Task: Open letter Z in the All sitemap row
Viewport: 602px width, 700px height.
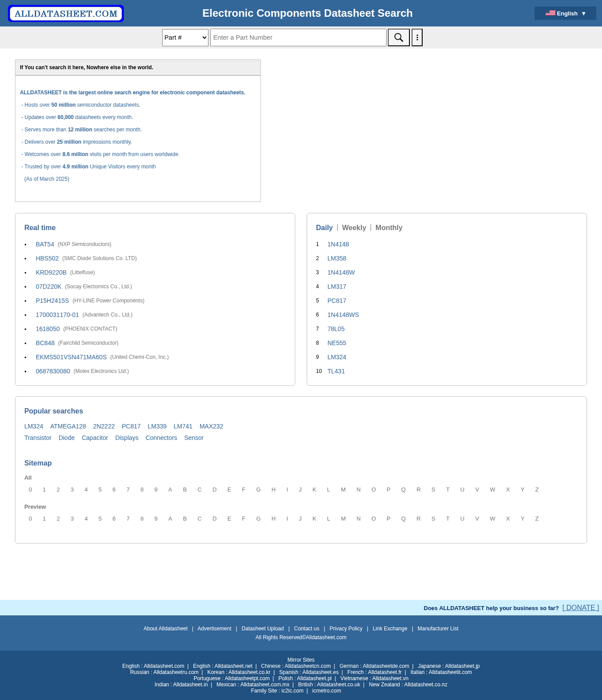Action: pos(537,490)
